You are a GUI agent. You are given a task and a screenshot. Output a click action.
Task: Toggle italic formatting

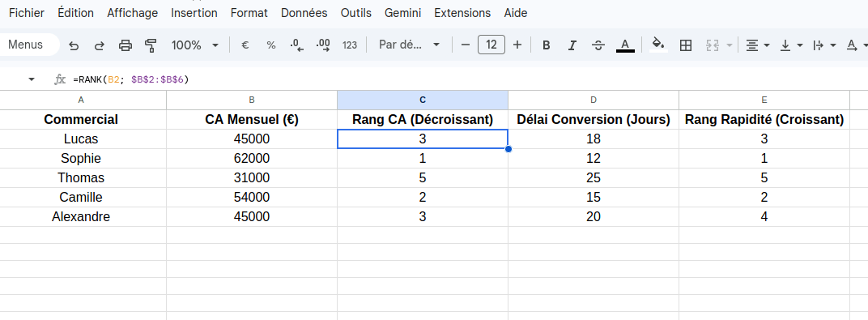[572, 45]
